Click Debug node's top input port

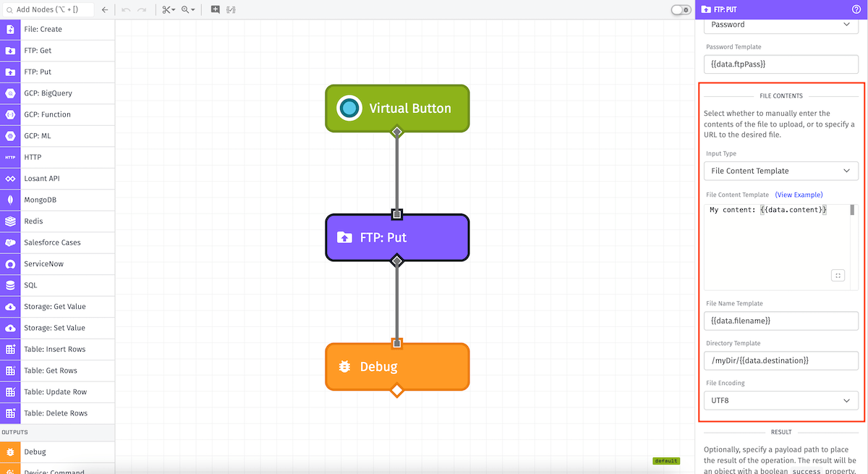point(396,343)
